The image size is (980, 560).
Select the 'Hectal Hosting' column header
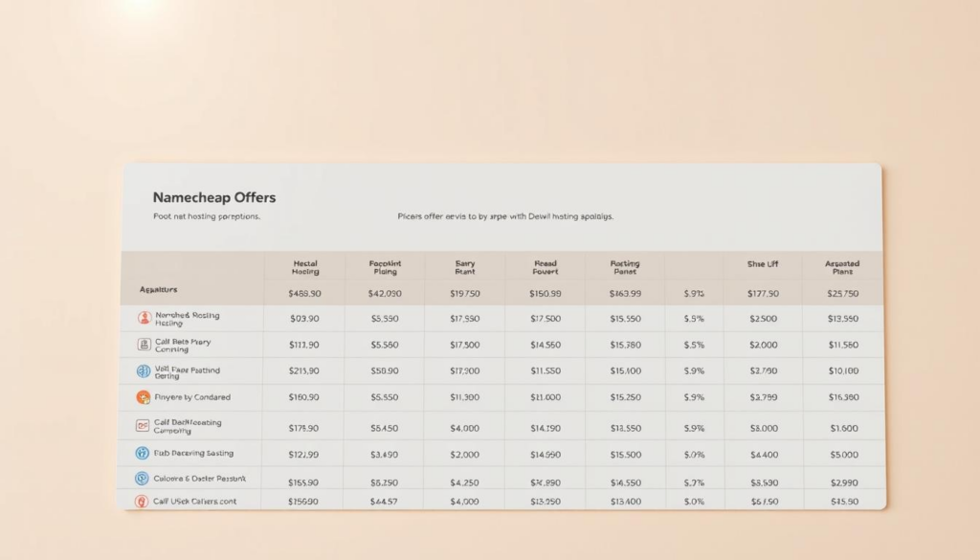point(305,267)
